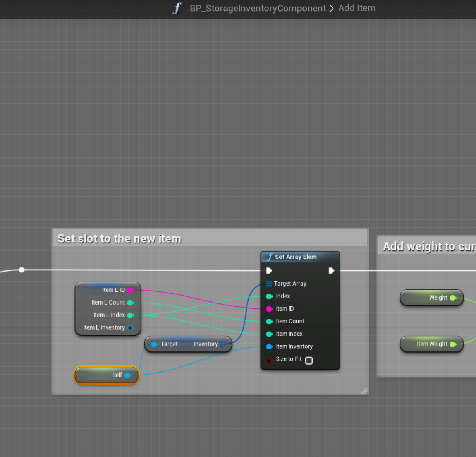Viewport: 476px width, 457px height.
Task: Click the blue Self node output pin
Action: tap(127, 375)
